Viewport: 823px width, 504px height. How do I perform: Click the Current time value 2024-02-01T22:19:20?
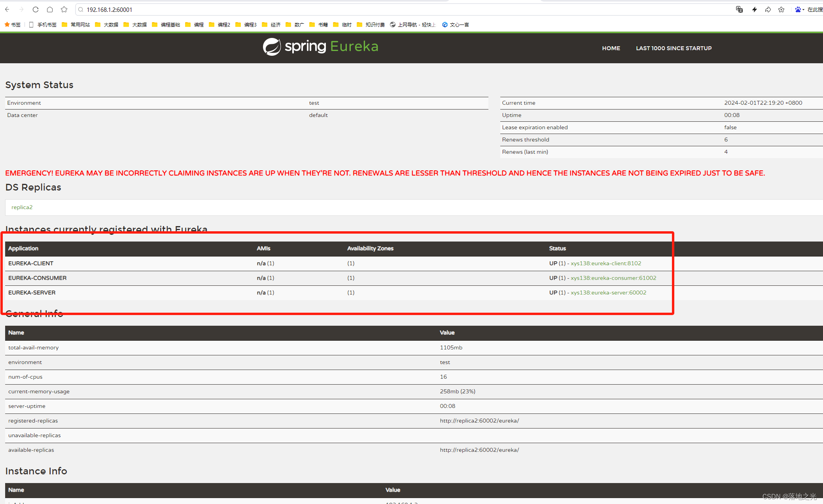[763, 103]
